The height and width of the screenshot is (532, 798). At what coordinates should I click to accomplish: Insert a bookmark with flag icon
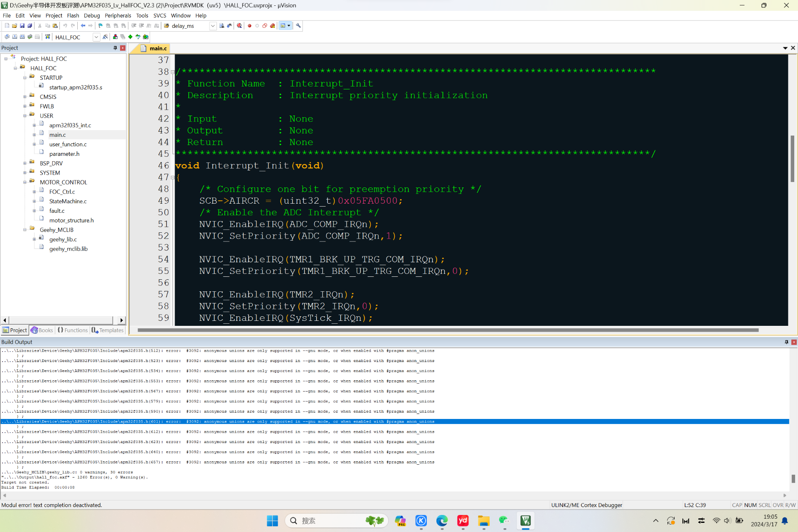(x=100, y=26)
